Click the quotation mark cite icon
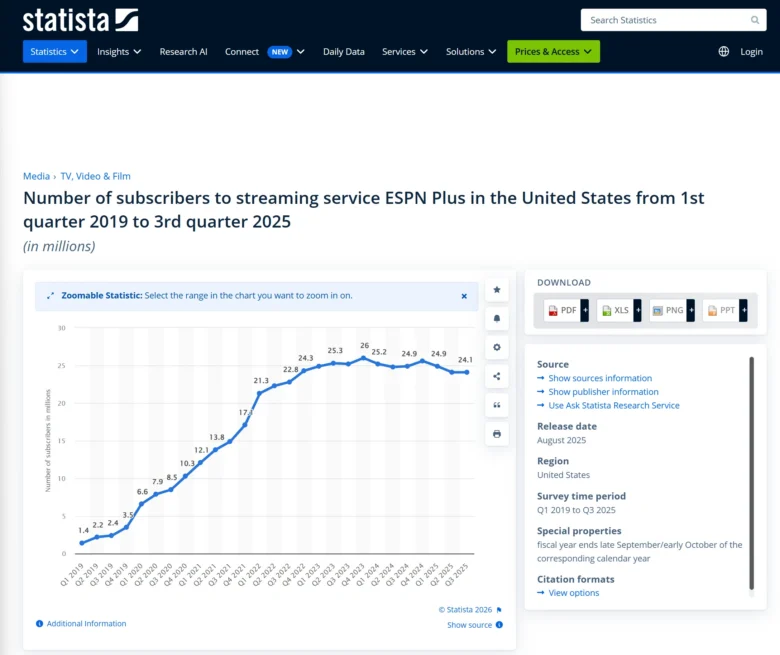The height and width of the screenshot is (655, 780). [x=496, y=405]
